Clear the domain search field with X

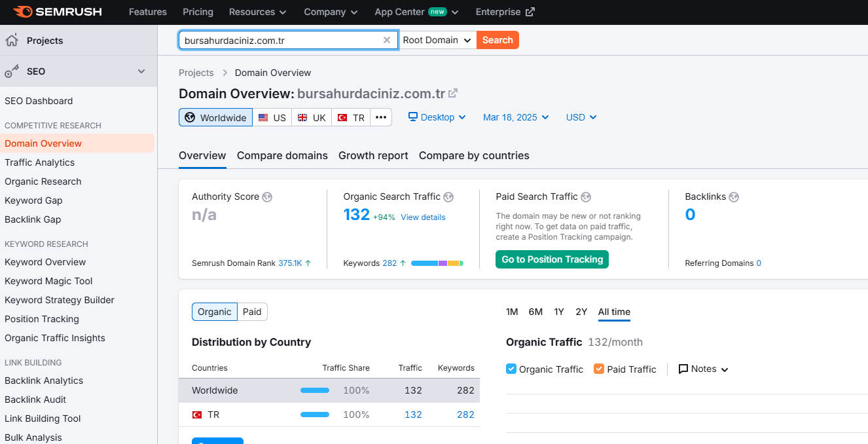coord(387,40)
